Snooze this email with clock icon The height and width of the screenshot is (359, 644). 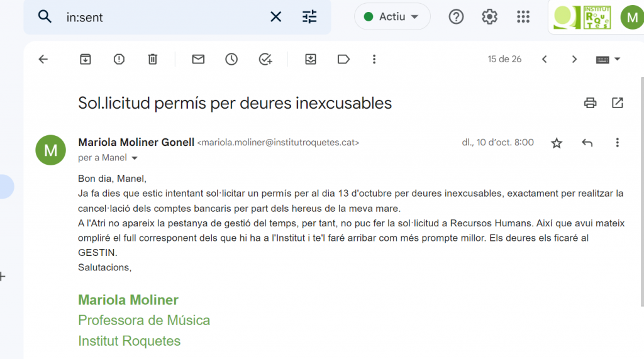pyautogui.click(x=231, y=59)
